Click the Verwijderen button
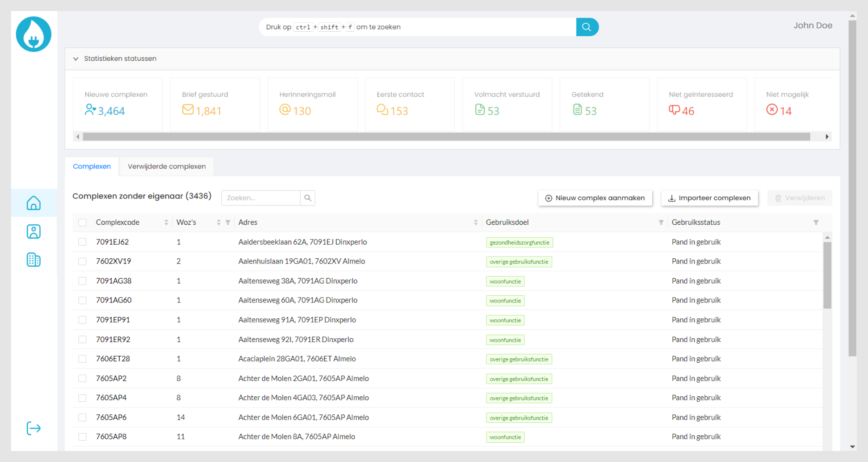This screenshot has height=462, width=868. coord(800,198)
